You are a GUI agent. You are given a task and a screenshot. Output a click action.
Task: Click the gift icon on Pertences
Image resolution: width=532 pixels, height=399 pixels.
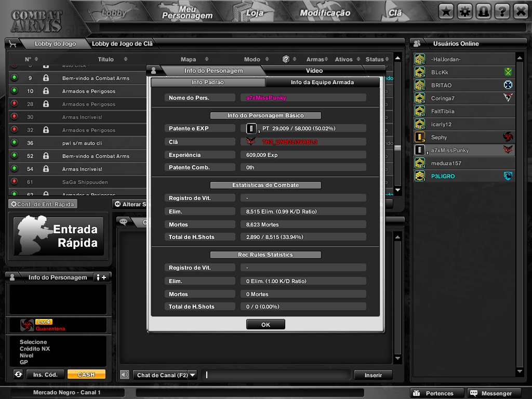pyautogui.click(x=417, y=393)
